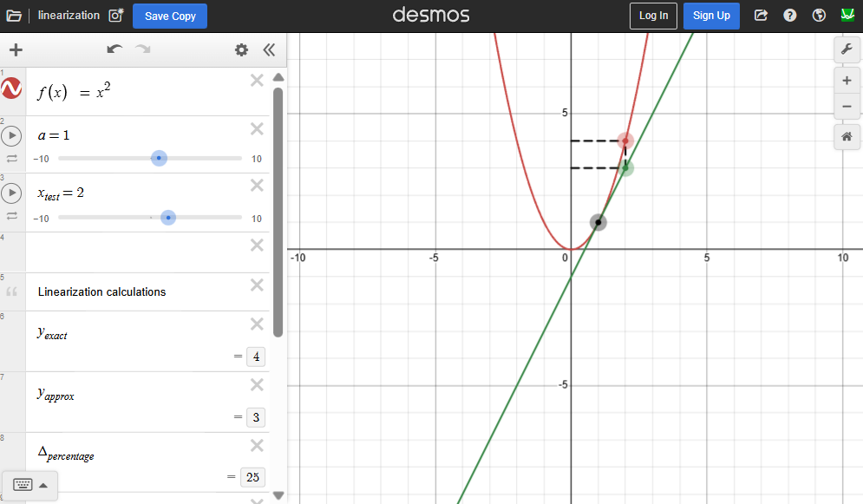
Task: Open the graph list folder icon
Action: click(x=14, y=16)
